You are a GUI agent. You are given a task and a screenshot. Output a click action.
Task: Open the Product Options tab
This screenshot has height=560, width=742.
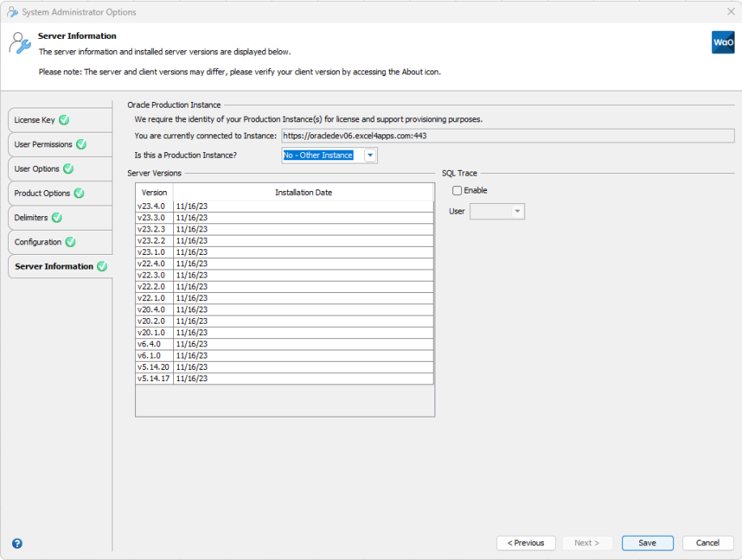point(40,193)
